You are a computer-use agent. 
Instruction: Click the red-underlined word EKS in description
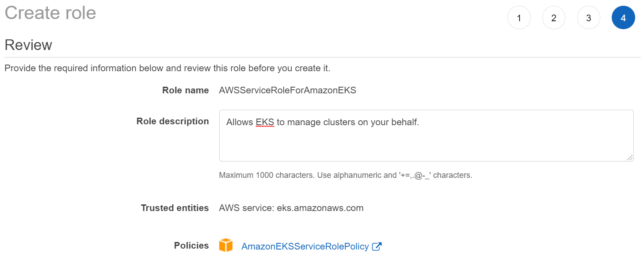click(x=265, y=122)
